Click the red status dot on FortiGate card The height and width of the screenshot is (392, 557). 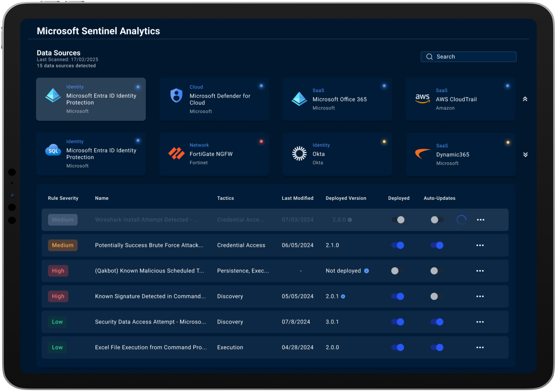point(261,141)
